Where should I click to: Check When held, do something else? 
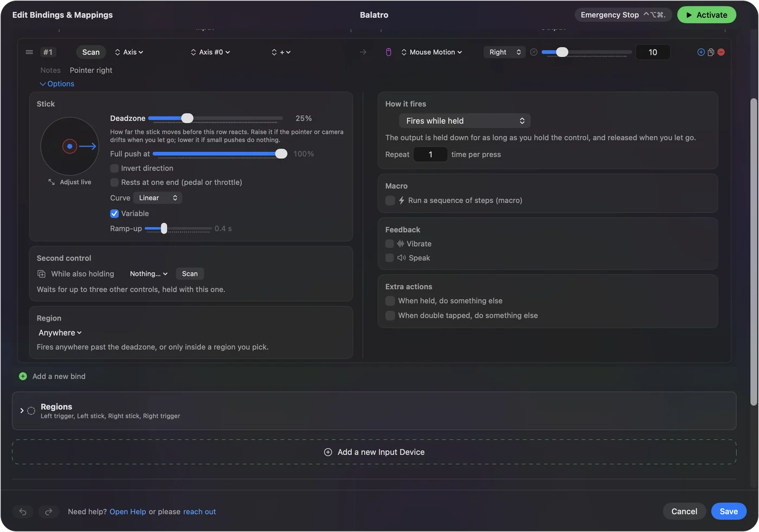(x=390, y=301)
